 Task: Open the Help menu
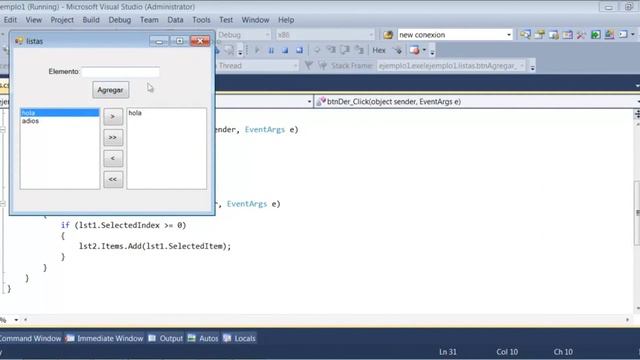point(286,20)
